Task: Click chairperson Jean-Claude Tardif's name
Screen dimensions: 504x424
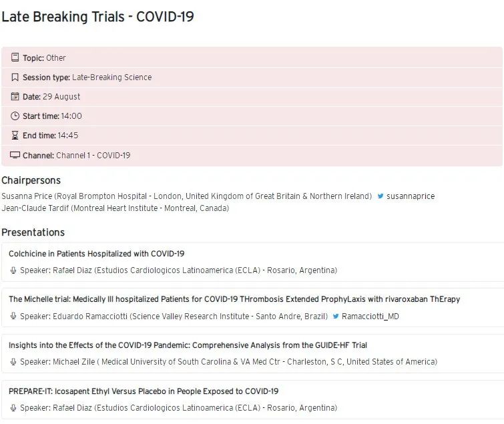Action: click(x=35, y=208)
